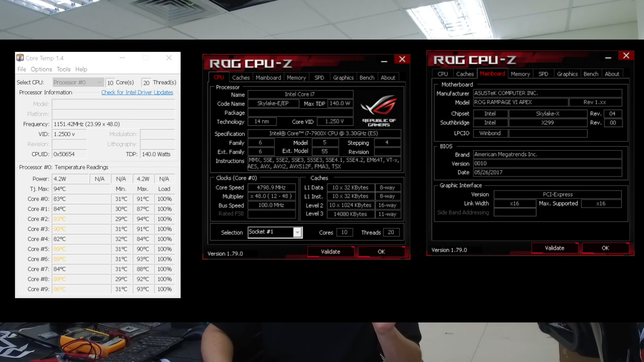
Task: Click the Core VID 1.250 V field
Action: 334,121
